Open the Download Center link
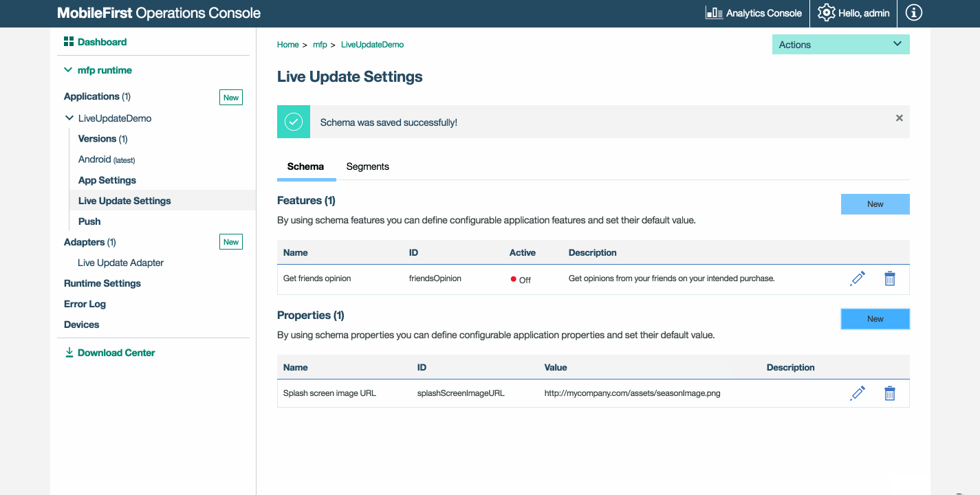 pos(116,353)
